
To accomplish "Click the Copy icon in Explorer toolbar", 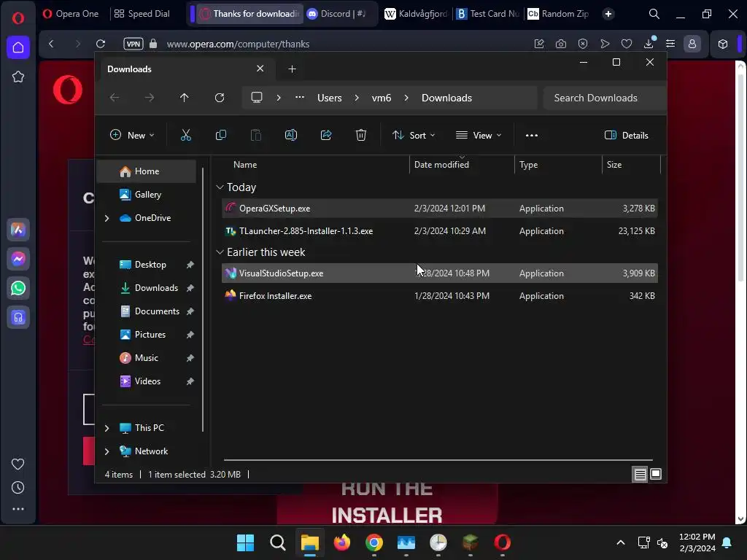I will pyautogui.click(x=220, y=135).
